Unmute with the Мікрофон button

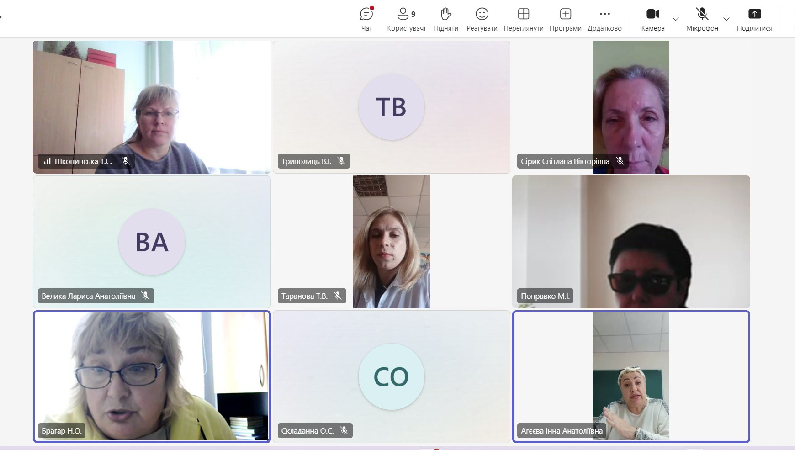pos(702,19)
